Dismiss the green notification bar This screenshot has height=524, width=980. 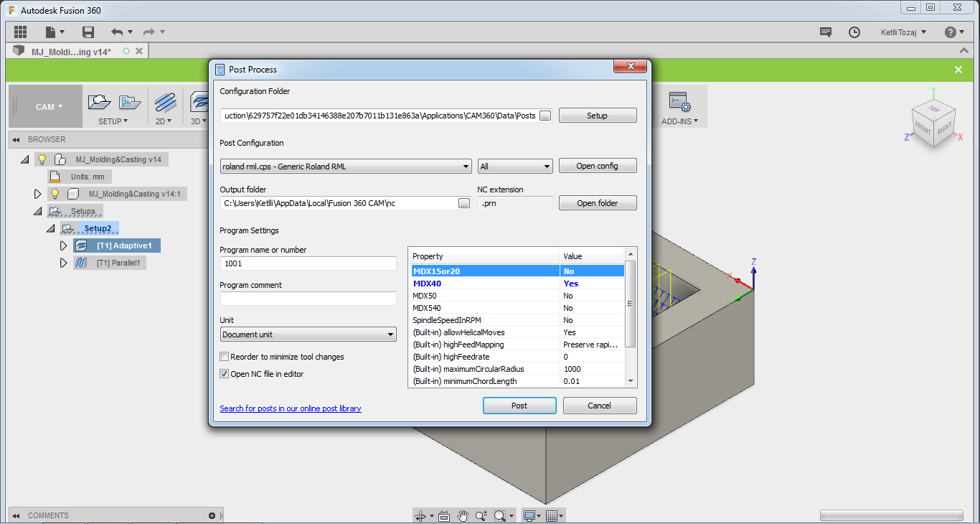[x=958, y=70]
